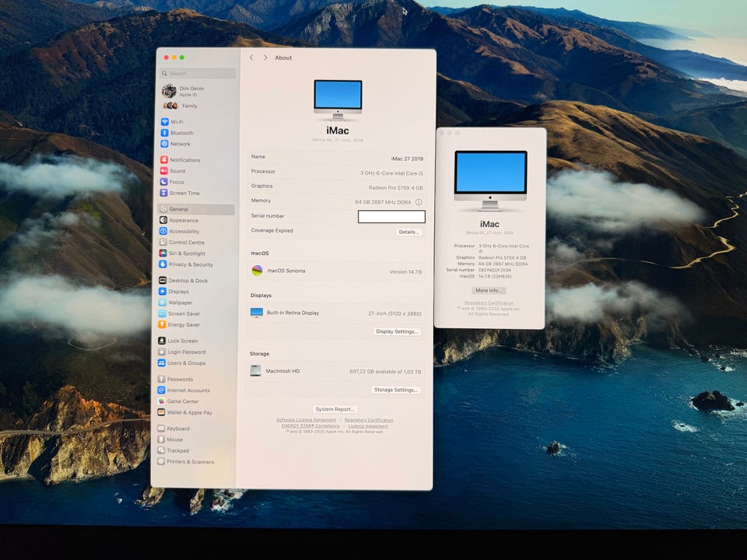This screenshot has width=747, height=560.
Task: Open Licence Agreement link beside ENERGY STAR
Action: (368, 425)
